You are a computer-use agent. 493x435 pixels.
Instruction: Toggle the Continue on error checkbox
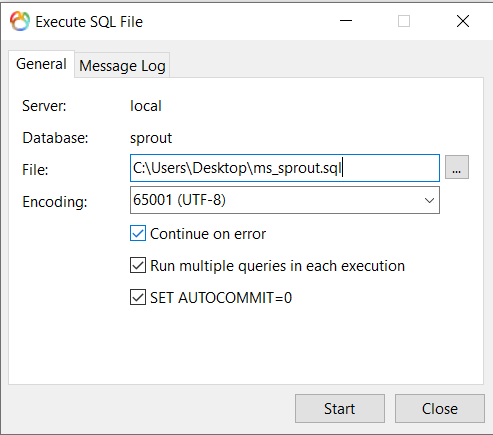click(x=138, y=233)
